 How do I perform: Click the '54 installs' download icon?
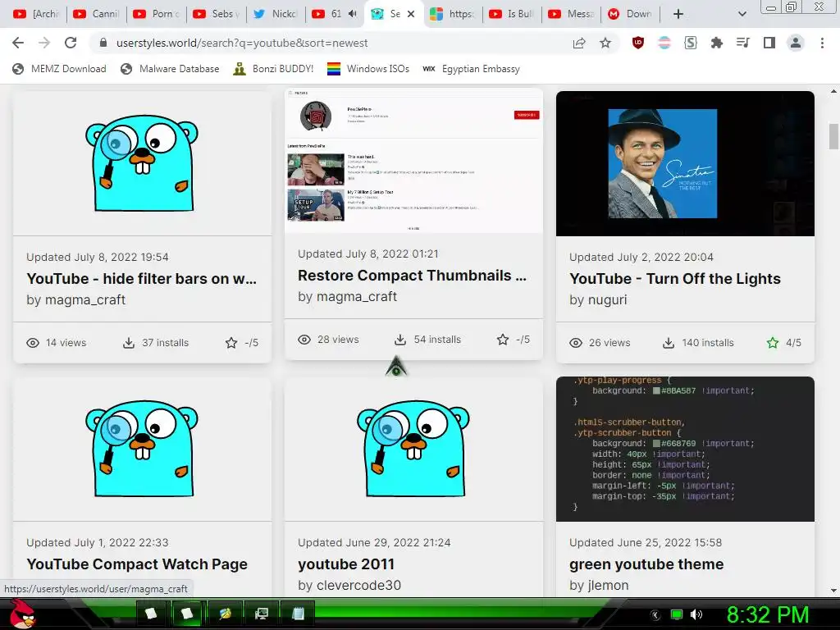(x=400, y=340)
